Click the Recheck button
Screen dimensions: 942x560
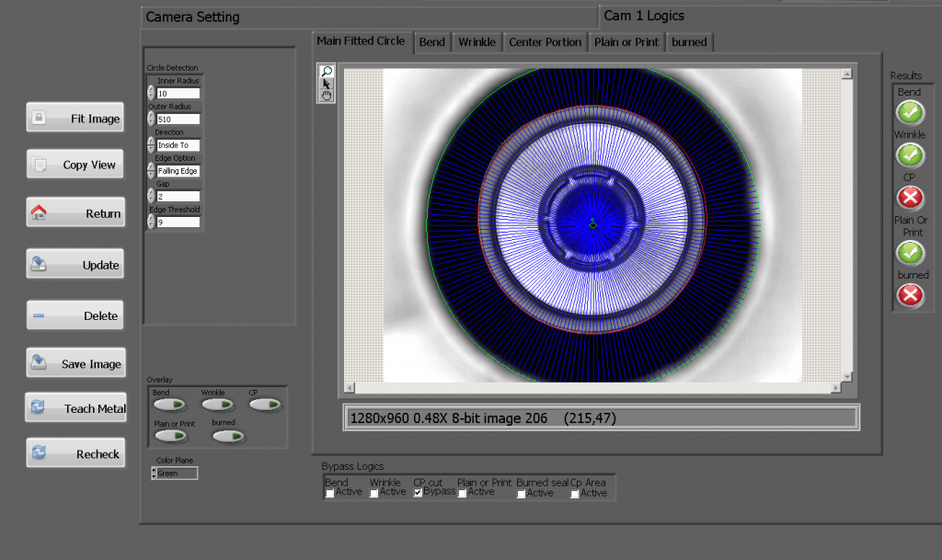[75, 454]
